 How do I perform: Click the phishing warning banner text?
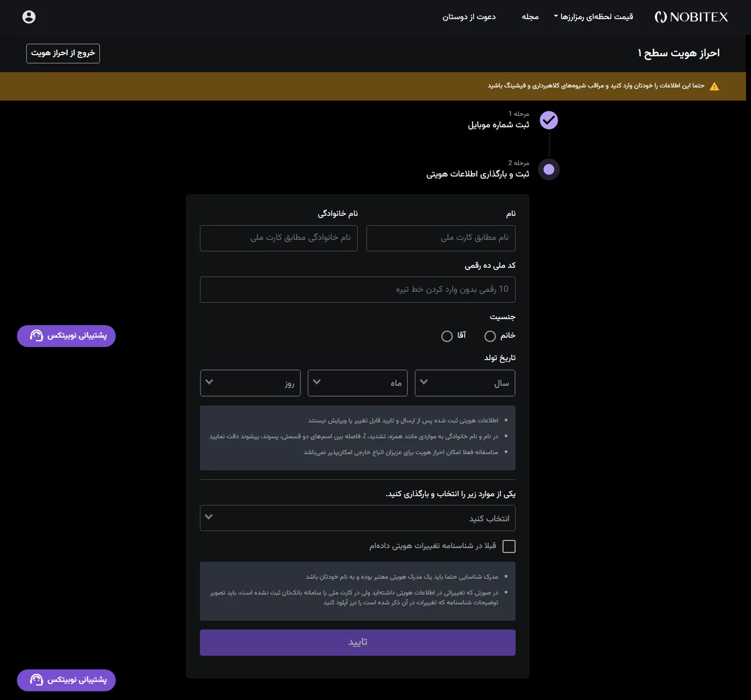coord(596,86)
